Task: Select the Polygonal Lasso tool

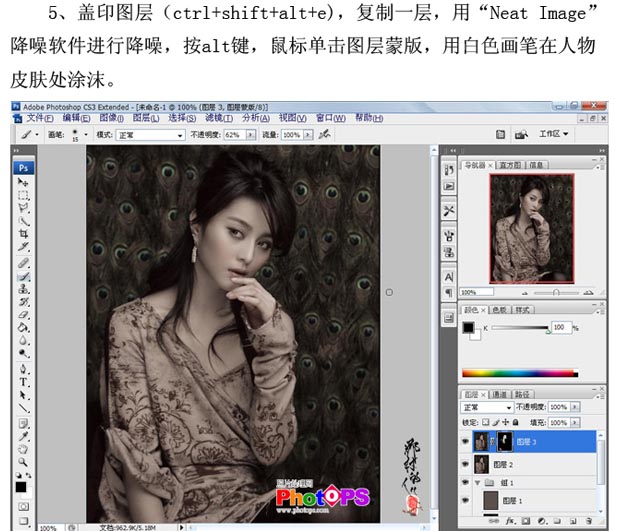Action: [23, 208]
